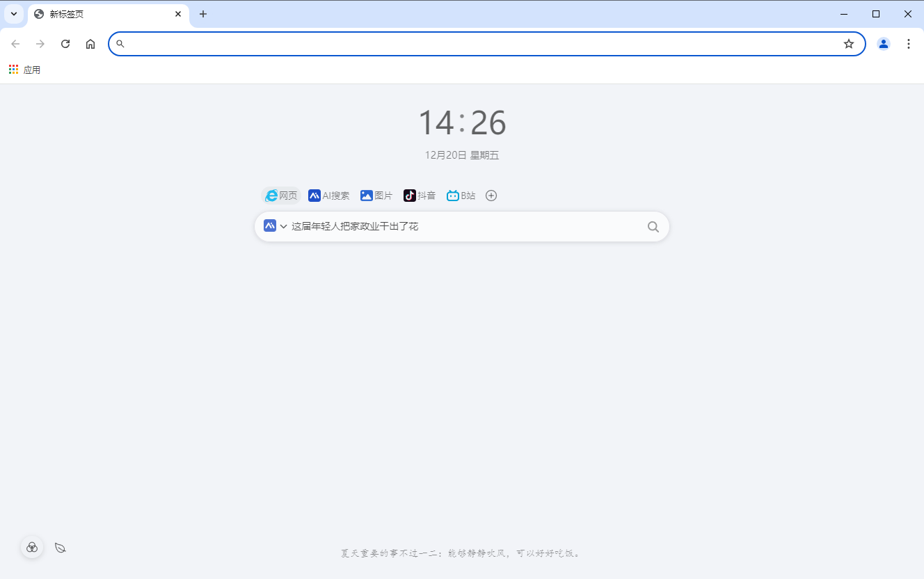This screenshot has width=924, height=579.
Task: Switch to 图片 search category
Action: (x=376, y=196)
